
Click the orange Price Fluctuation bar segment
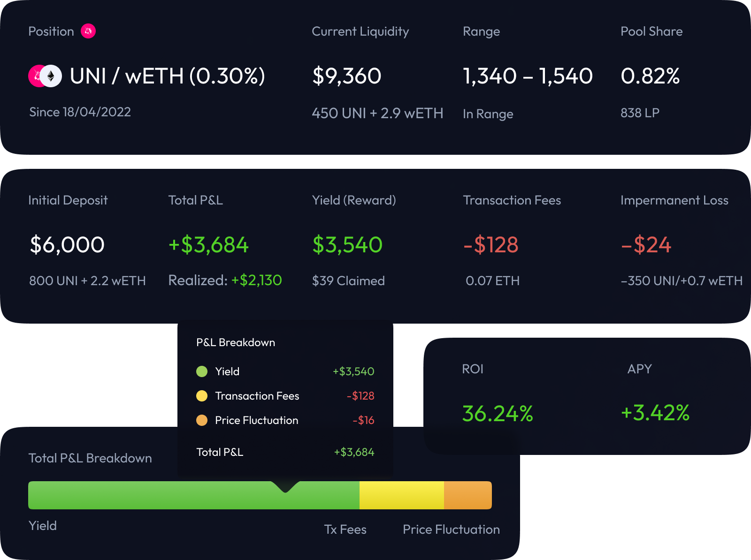tap(467, 495)
